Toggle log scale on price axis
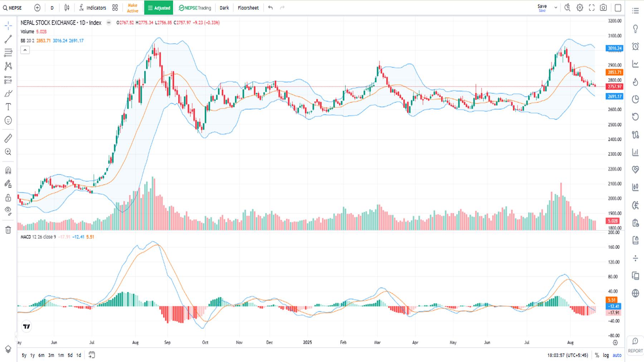The image size is (644, 362). (606, 355)
